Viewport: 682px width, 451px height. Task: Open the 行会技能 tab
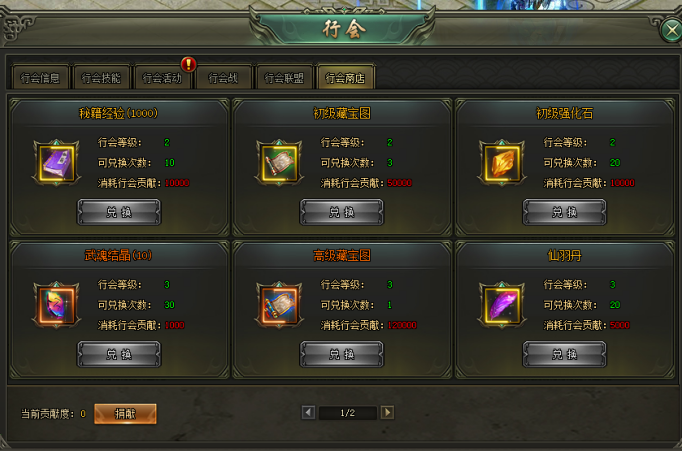click(x=101, y=77)
